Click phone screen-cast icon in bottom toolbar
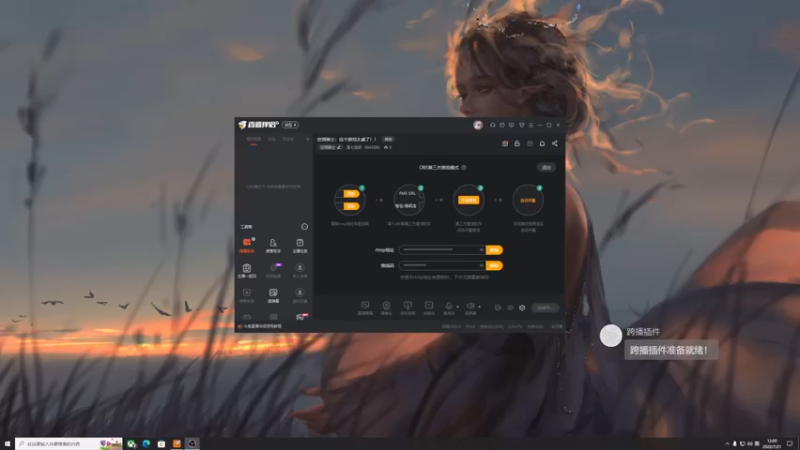Viewport: 800px width, 450px height. pos(408,308)
